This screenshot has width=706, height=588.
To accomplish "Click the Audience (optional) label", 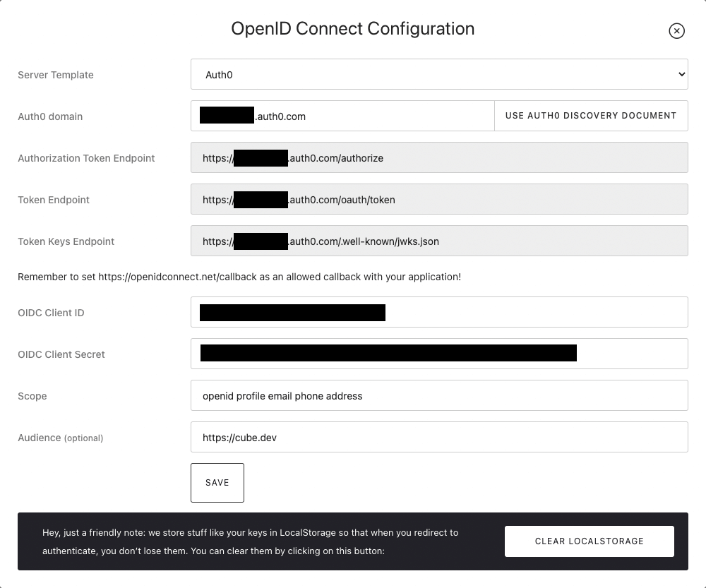I will (x=61, y=438).
